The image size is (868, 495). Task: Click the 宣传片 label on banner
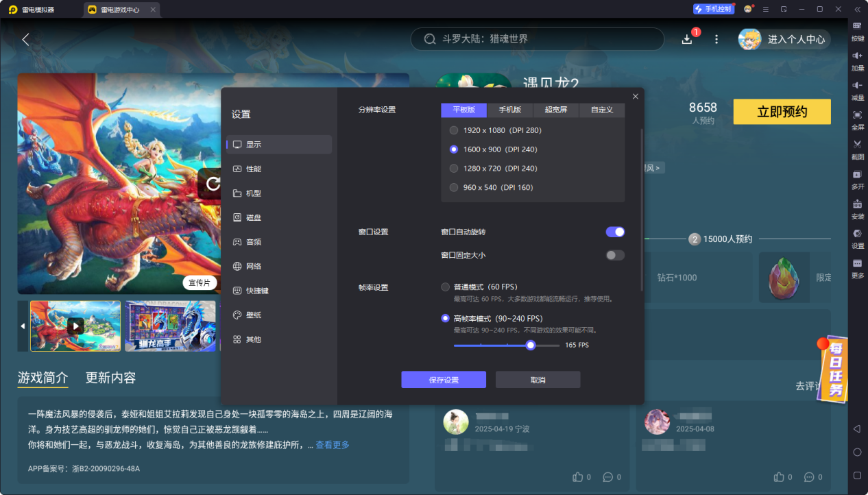200,282
